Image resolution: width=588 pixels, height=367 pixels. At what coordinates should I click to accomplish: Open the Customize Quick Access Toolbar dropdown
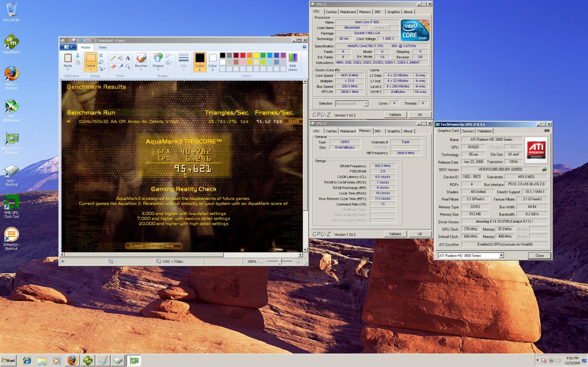coord(93,40)
